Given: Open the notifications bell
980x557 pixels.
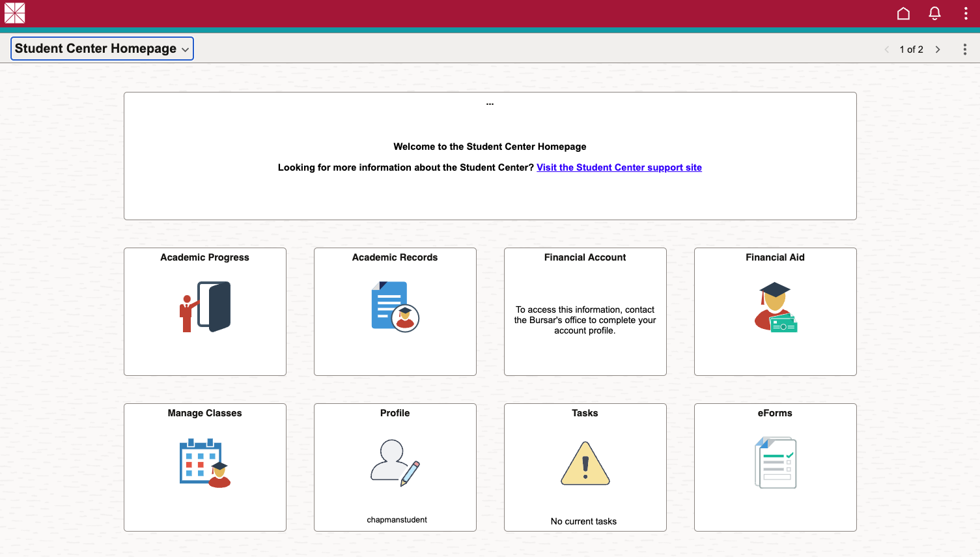Looking at the screenshot, I should point(934,14).
